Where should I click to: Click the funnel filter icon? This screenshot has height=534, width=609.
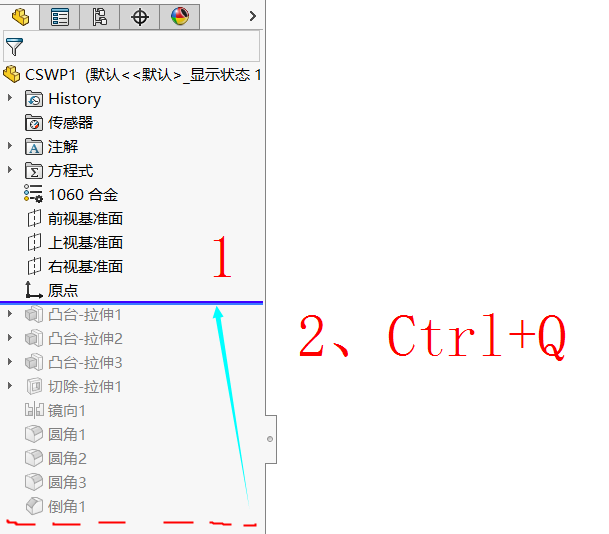pos(14,47)
